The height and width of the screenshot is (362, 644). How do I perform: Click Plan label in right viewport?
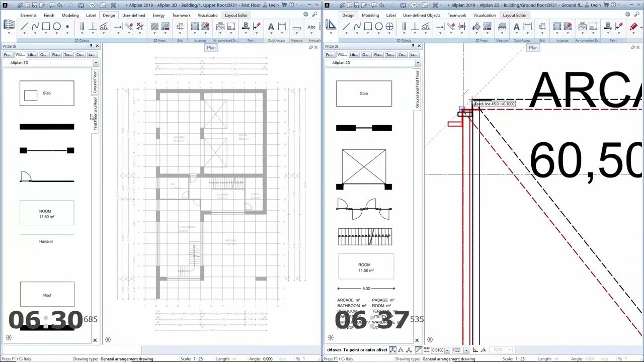coord(533,48)
